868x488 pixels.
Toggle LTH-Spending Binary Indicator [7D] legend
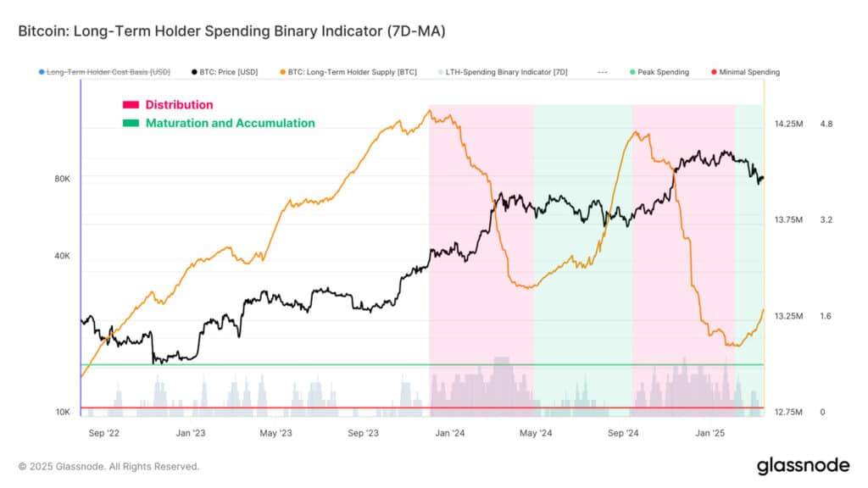click(503, 72)
